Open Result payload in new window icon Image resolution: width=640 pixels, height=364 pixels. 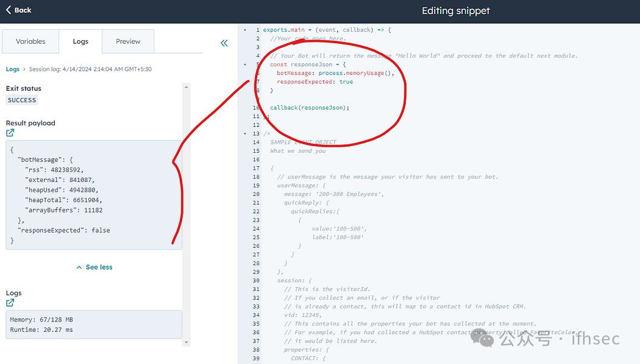coord(10,133)
